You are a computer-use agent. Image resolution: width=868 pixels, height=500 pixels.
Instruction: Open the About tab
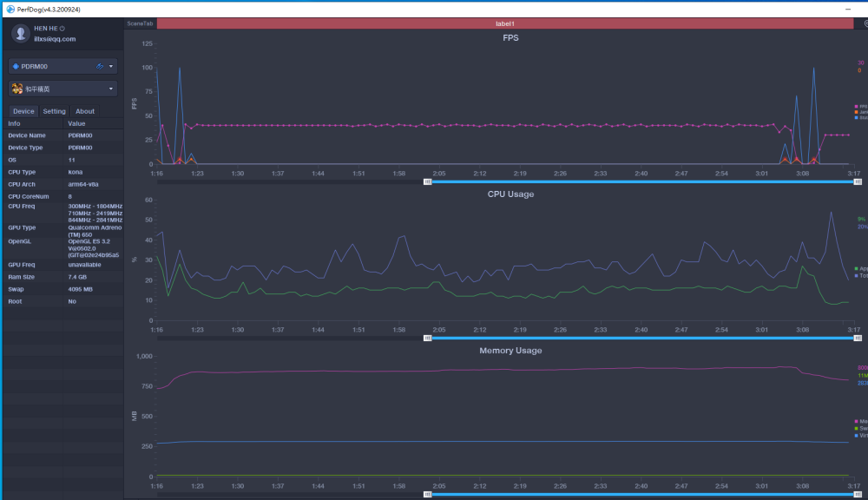[85, 111]
